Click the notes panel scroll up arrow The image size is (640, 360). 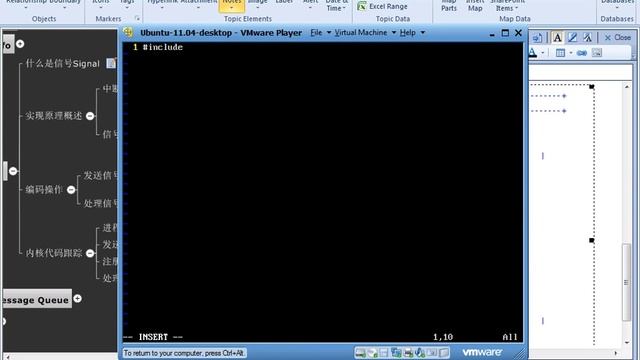click(627, 87)
